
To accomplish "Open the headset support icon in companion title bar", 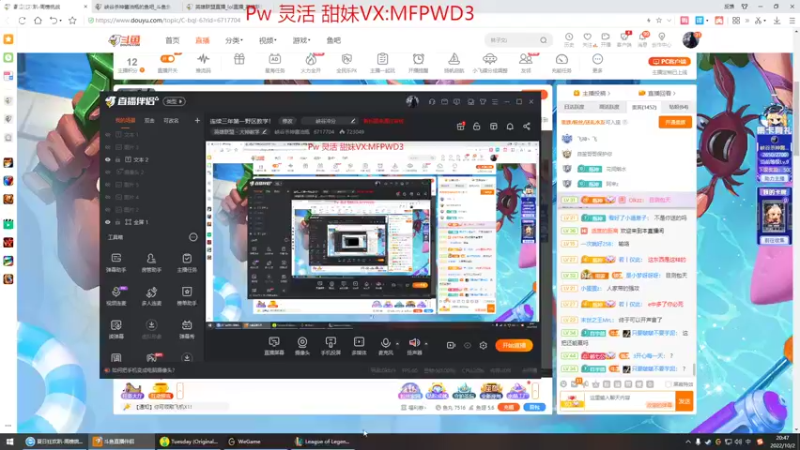I will click(x=432, y=102).
